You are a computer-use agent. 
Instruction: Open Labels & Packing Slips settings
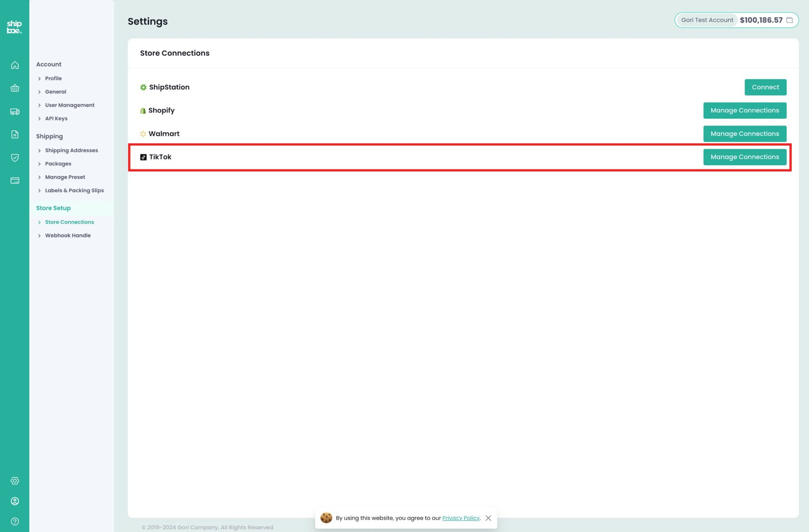click(x=75, y=191)
